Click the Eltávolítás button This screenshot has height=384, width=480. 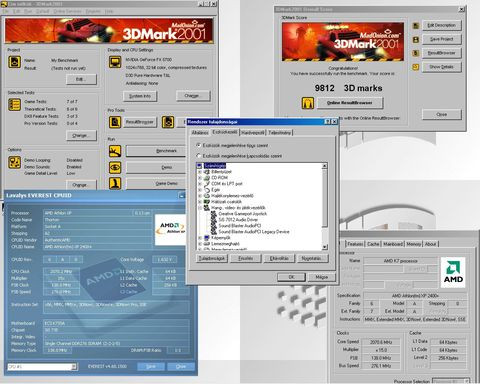click(x=279, y=258)
